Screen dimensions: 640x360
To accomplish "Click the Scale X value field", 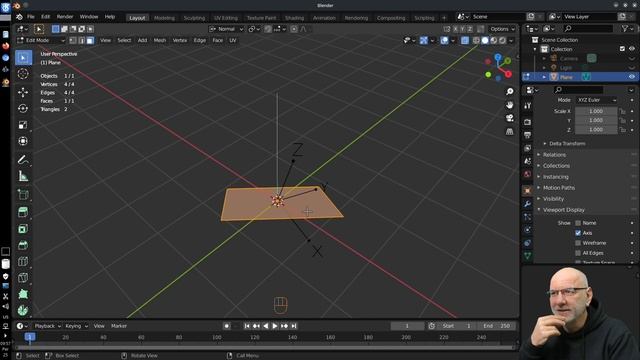I will pos(596,111).
